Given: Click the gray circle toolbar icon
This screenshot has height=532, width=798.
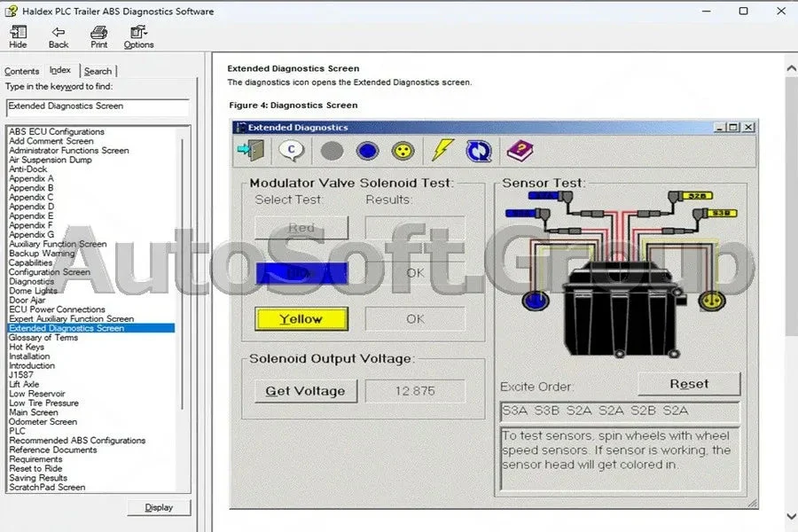Looking at the screenshot, I should click(x=332, y=152).
